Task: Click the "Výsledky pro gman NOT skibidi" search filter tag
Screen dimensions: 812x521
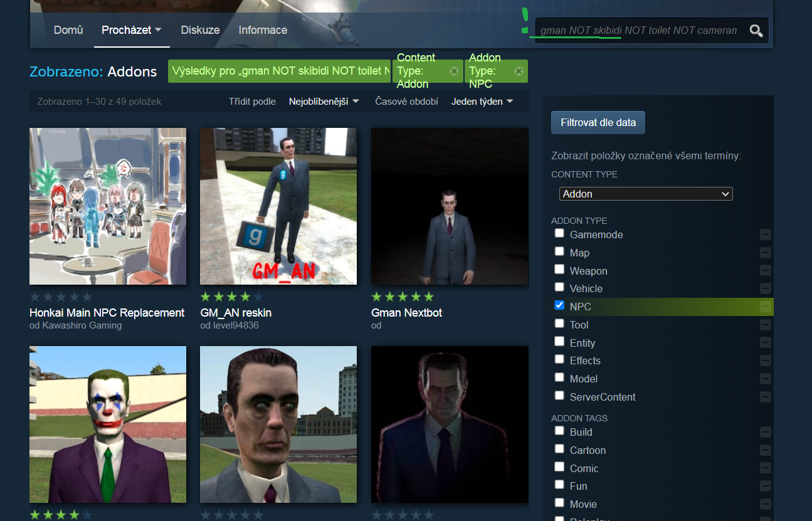Action: coord(279,71)
